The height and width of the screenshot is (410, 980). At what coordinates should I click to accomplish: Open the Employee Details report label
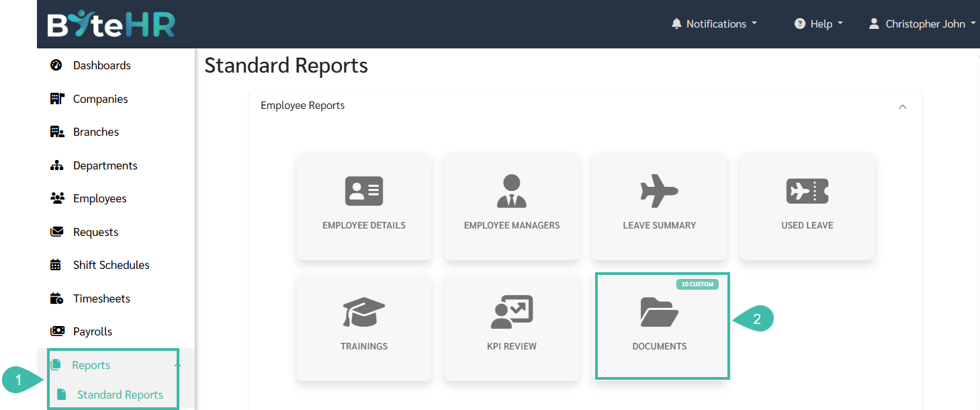(364, 225)
